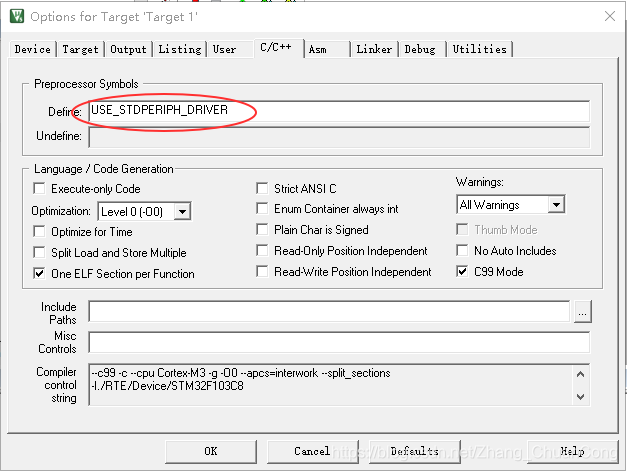Open the Listing tab
Viewport: 627px width, 471px height.
[180, 49]
